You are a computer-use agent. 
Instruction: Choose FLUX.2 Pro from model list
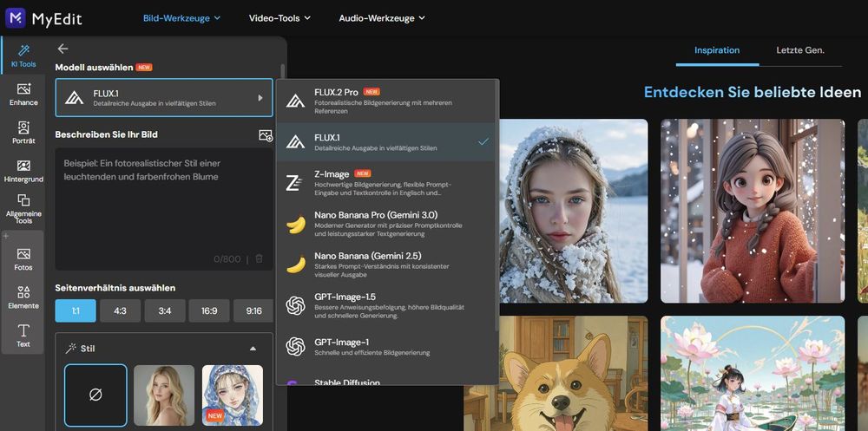(x=387, y=101)
